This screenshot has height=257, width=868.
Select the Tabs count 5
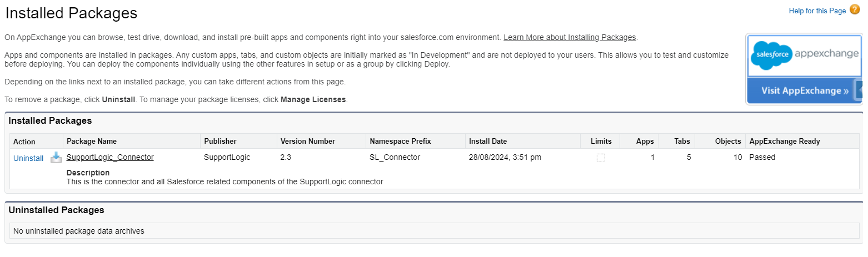(x=689, y=157)
